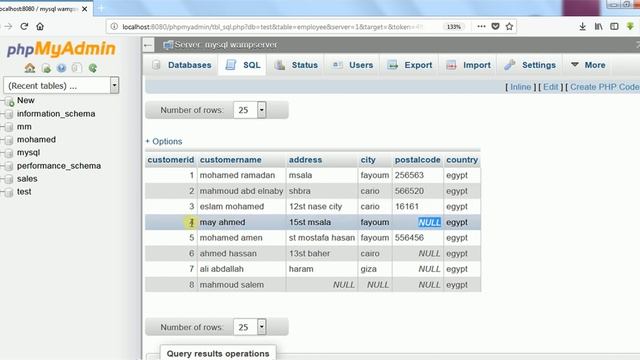Open the browser downloads icon

[582, 27]
